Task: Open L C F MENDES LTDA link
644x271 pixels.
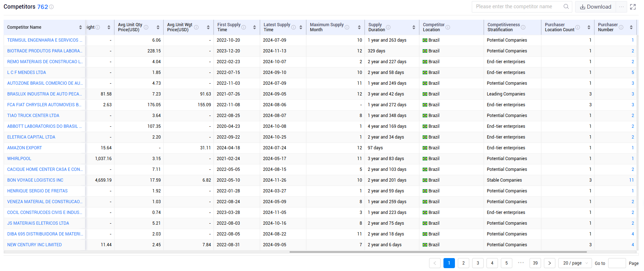Action: pos(27,73)
